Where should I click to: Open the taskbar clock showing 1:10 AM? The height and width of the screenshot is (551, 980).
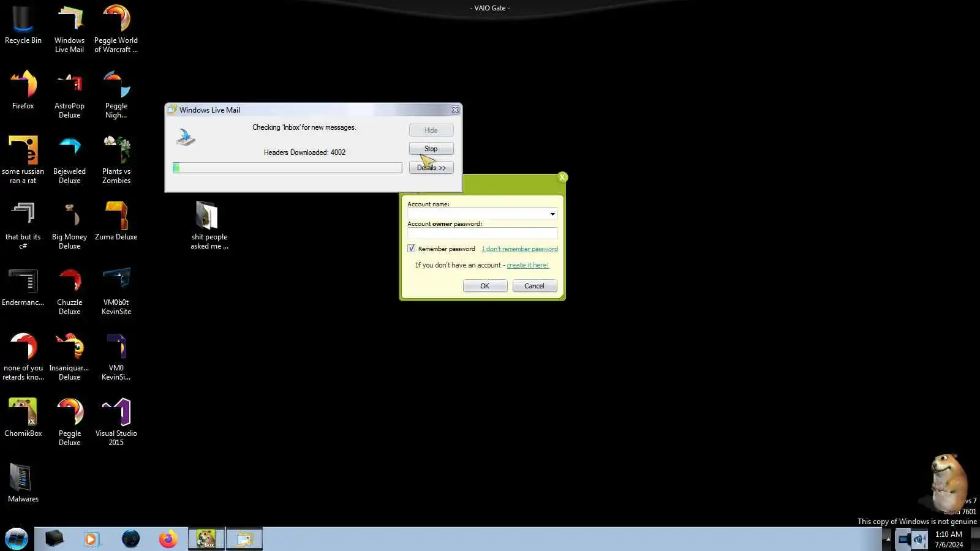pyautogui.click(x=949, y=539)
